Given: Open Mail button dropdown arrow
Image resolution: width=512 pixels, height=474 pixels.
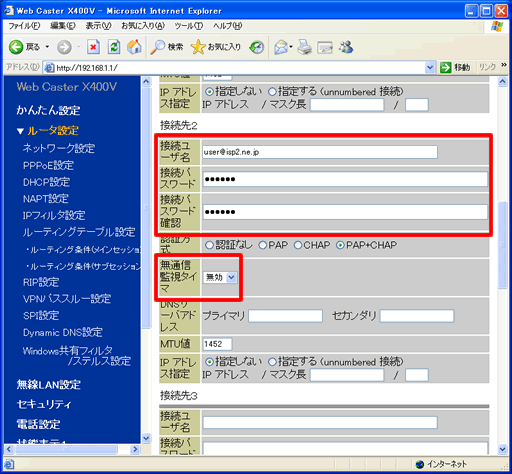Looking at the screenshot, I should click(x=291, y=47).
